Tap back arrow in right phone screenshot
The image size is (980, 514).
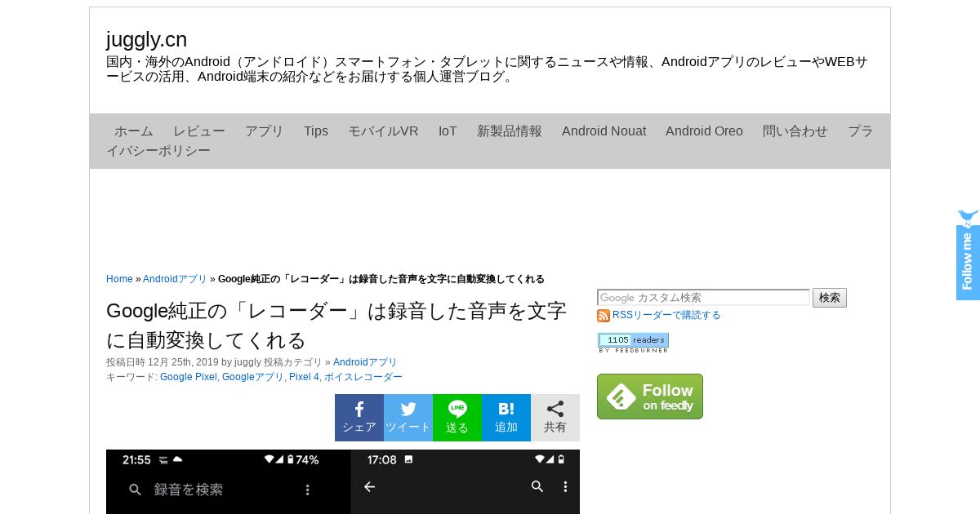369,486
